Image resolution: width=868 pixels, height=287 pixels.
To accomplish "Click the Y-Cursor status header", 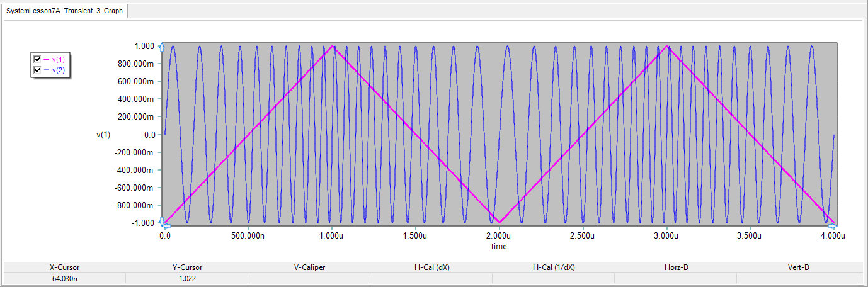I will click(x=187, y=267).
